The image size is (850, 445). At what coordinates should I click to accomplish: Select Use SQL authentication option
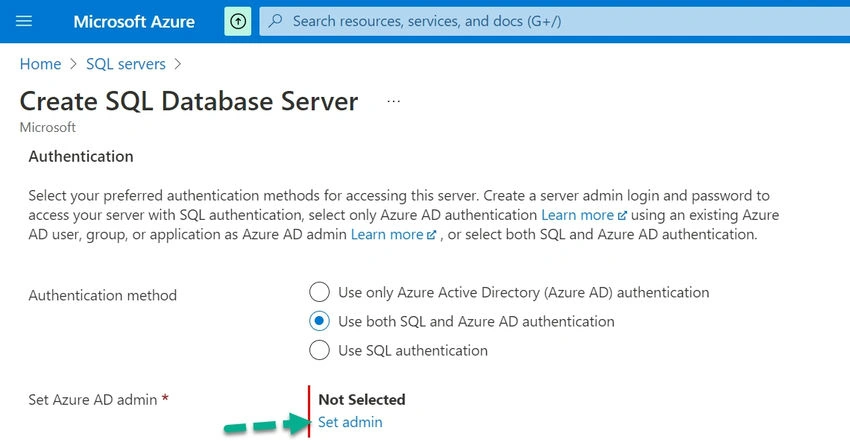pos(319,350)
